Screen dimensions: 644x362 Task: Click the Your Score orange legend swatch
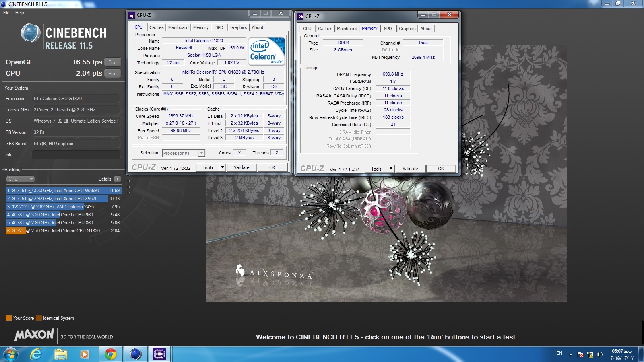coord(8,318)
